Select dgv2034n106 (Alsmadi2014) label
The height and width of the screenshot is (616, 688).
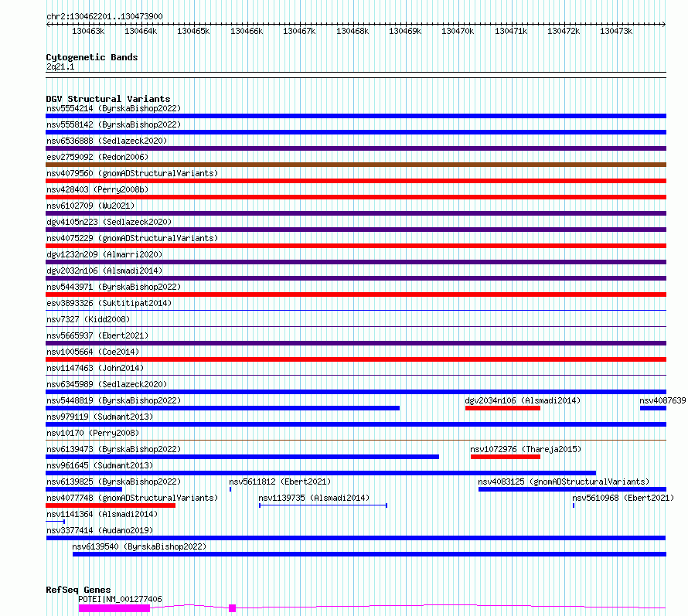[523, 400]
